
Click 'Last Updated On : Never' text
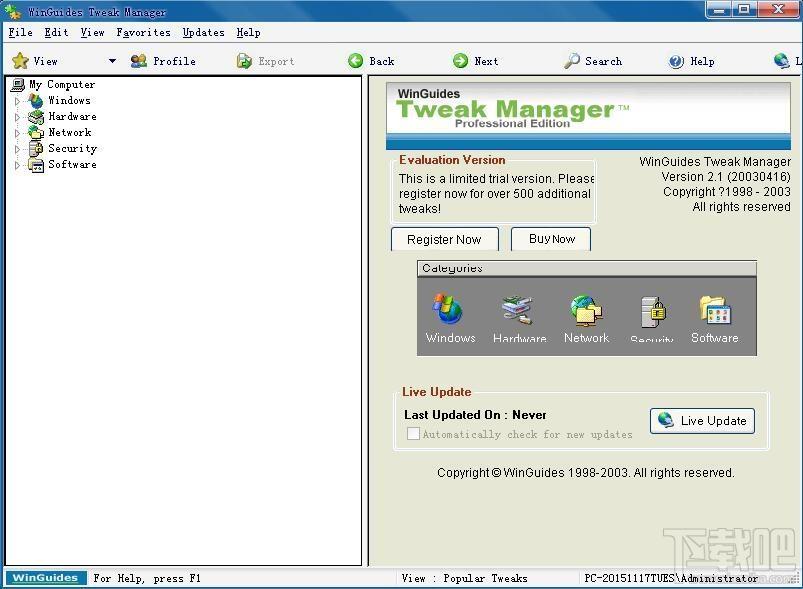(475, 415)
